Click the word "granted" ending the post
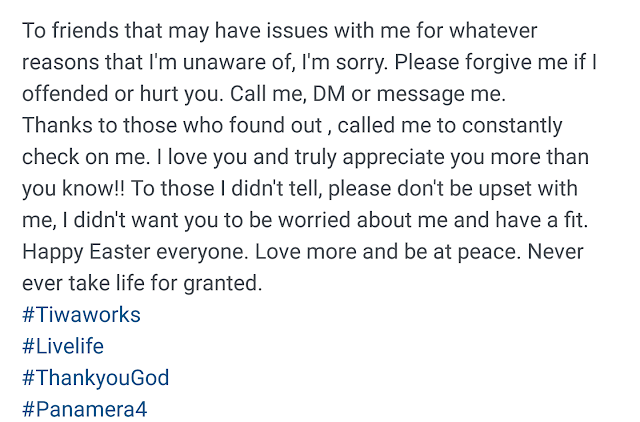This screenshot has height=422, width=640. [222, 284]
